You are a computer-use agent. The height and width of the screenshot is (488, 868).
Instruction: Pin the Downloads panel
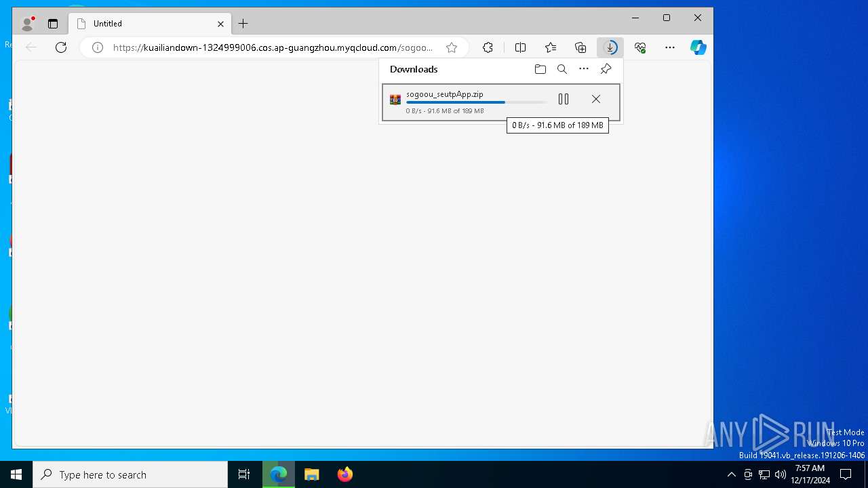point(606,69)
